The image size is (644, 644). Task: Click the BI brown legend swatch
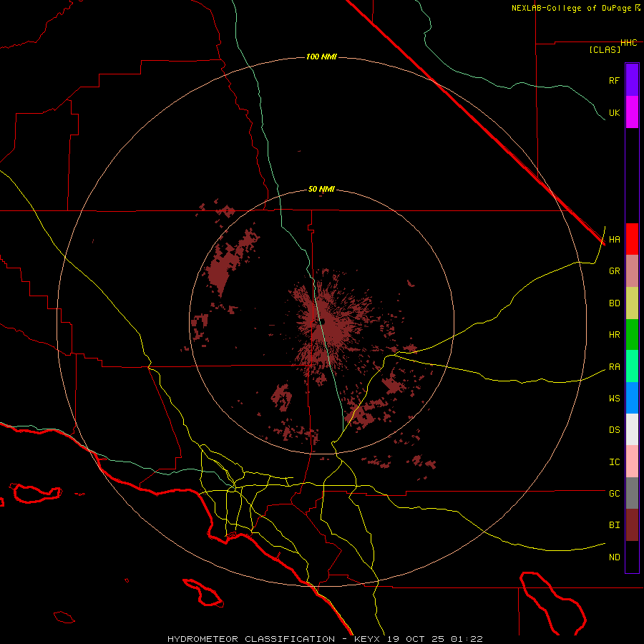pyautogui.click(x=632, y=525)
